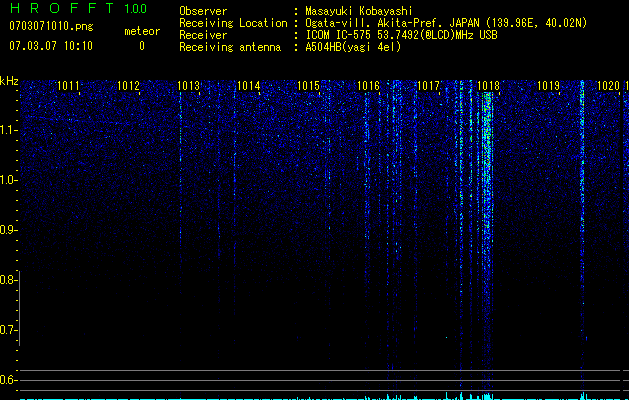This screenshot has height=400, width=629.
Task: Click the HROFFT title text
Action: (x=62, y=8)
